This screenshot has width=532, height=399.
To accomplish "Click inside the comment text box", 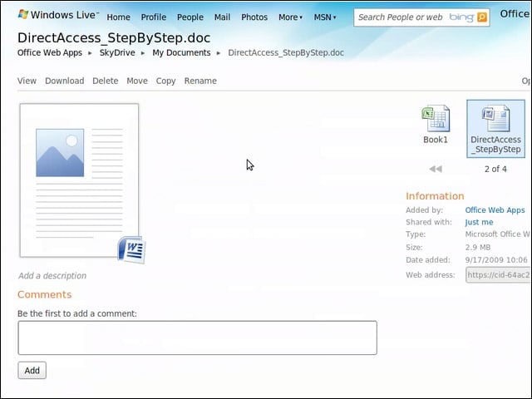I will [198, 337].
